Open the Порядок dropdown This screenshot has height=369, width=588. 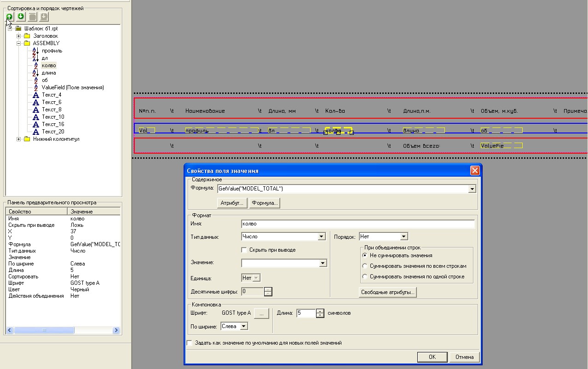pos(404,236)
